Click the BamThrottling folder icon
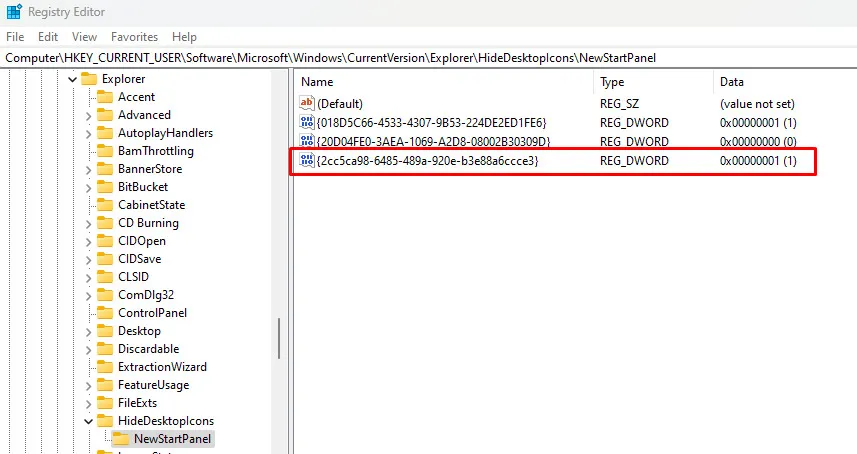The height and width of the screenshot is (454, 857). point(105,151)
